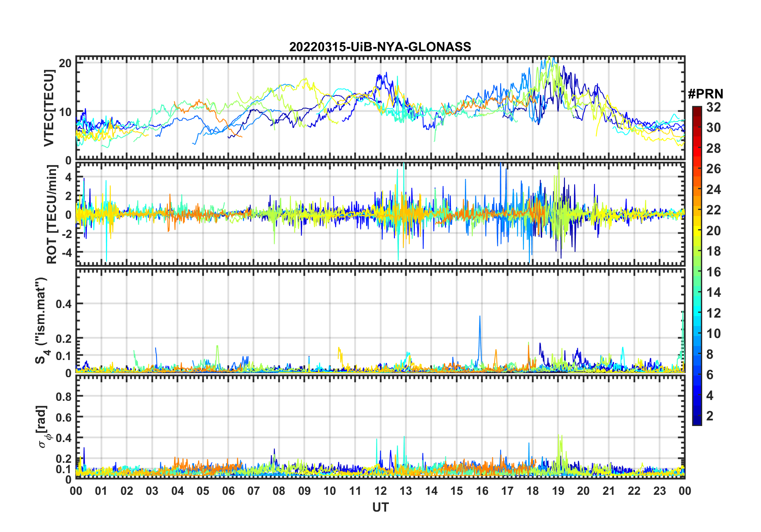The image size is (761, 532).
Task: Click UT hour tick label 09
Action: (304, 491)
